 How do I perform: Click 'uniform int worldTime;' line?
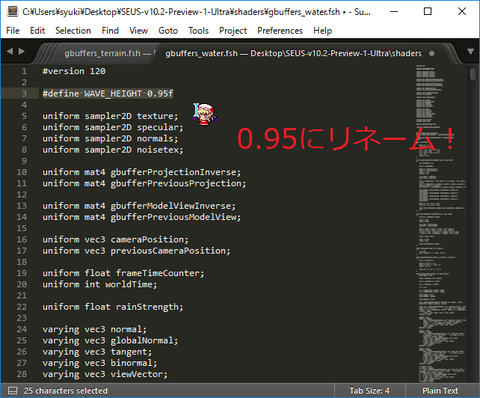[x=100, y=284]
